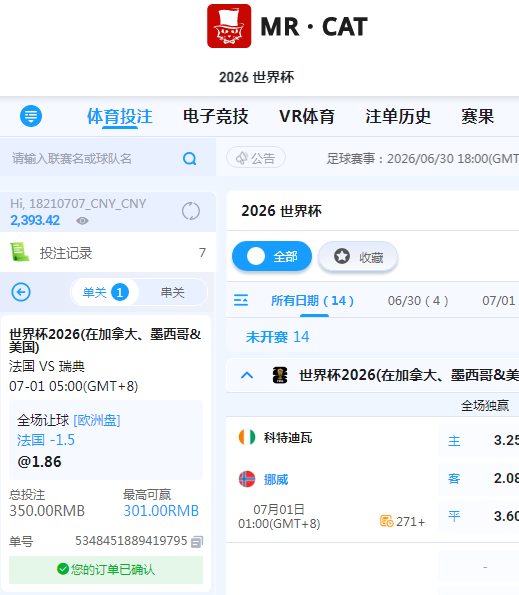Select away win odds 2.08
The width and height of the screenshot is (519, 595).
coord(479,478)
